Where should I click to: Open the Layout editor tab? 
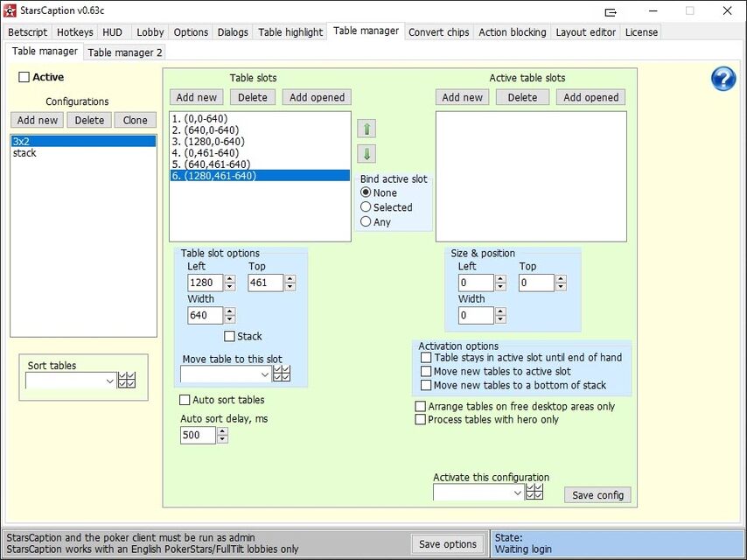585,32
